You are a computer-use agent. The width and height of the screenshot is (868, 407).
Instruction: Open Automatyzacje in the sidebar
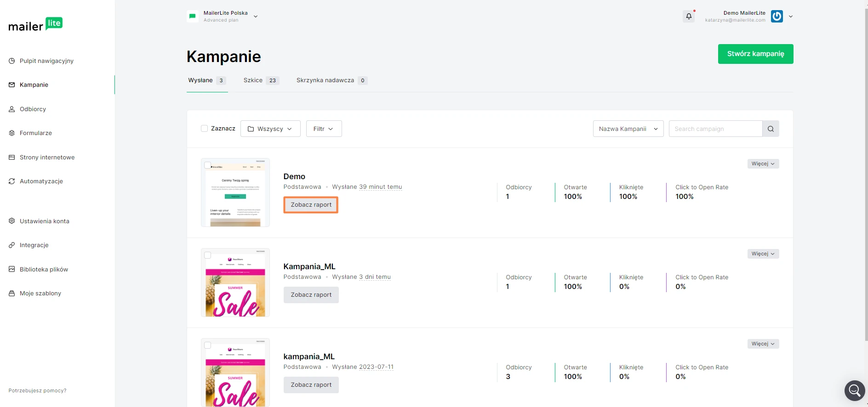pyautogui.click(x=41, y=181)
